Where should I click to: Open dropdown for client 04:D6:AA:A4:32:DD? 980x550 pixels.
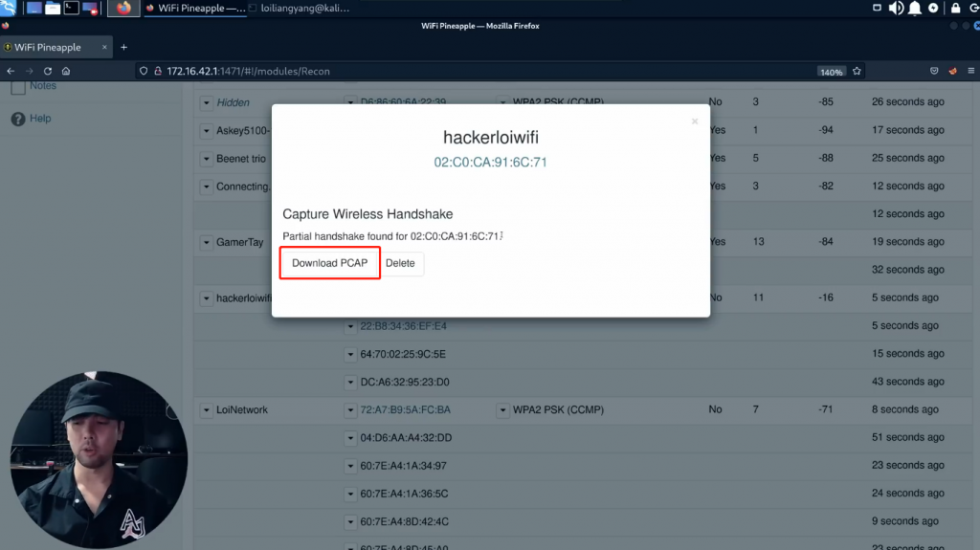(x=350, y=438)
